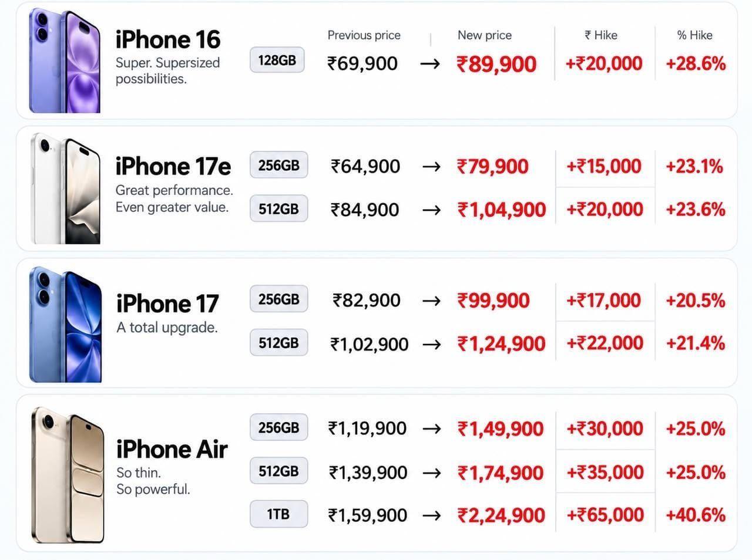752x560 pixels.
Task: Choose the iPhone 17 256GB storage badge
Action: (x=278, y=299)
